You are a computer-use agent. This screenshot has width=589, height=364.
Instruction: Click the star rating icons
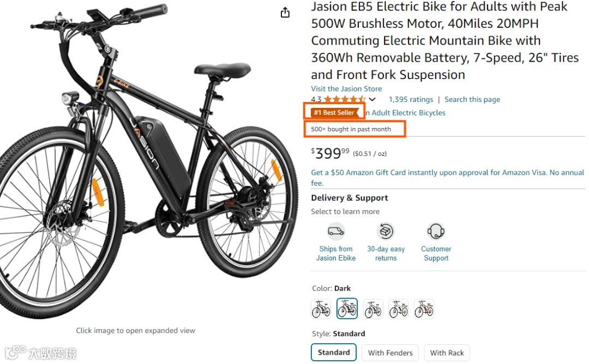(x=345, y=100)
